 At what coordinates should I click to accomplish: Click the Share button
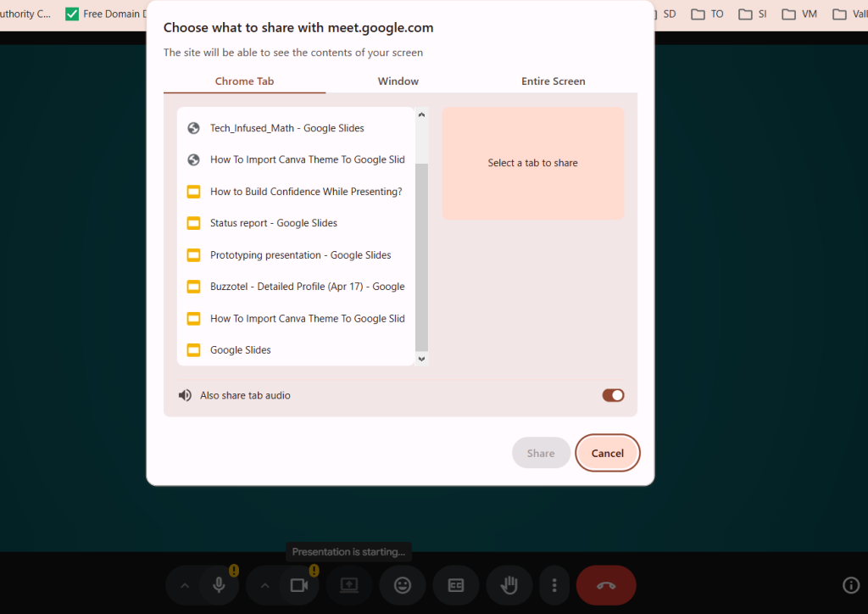(x=541, y=452)
